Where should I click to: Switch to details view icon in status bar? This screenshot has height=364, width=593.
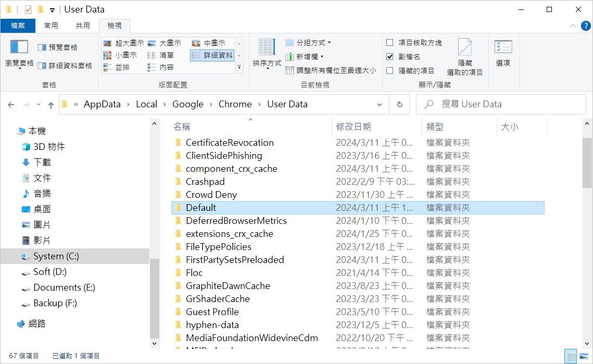[x=571, y=356]
